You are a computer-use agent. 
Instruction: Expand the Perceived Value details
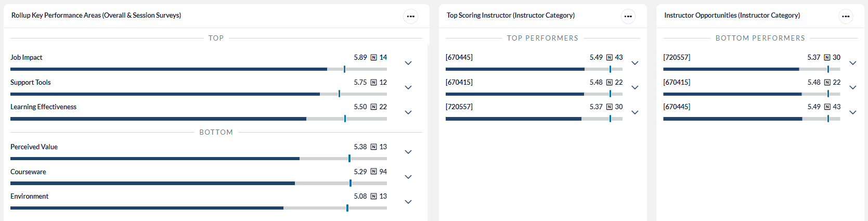click(408, 152)
